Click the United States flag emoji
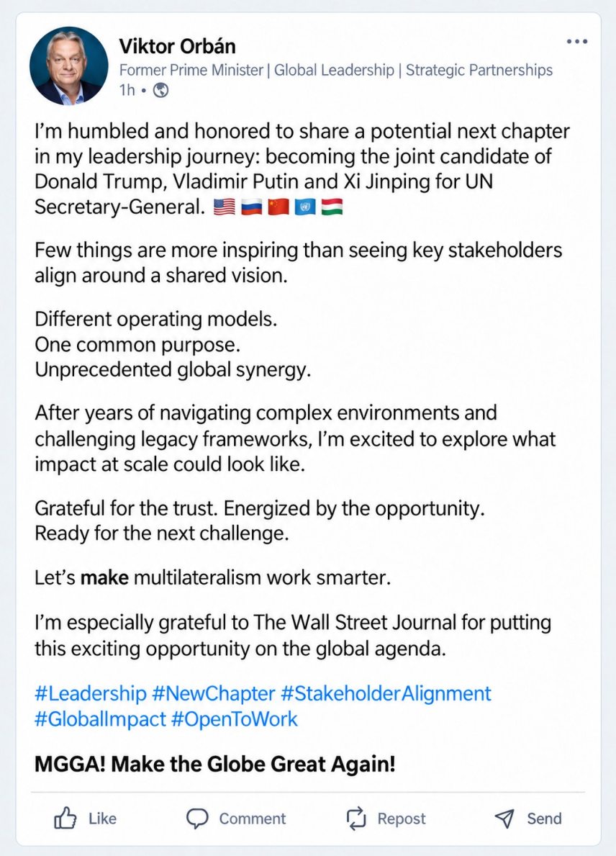 pyautogui.click(x=225, y=207)
